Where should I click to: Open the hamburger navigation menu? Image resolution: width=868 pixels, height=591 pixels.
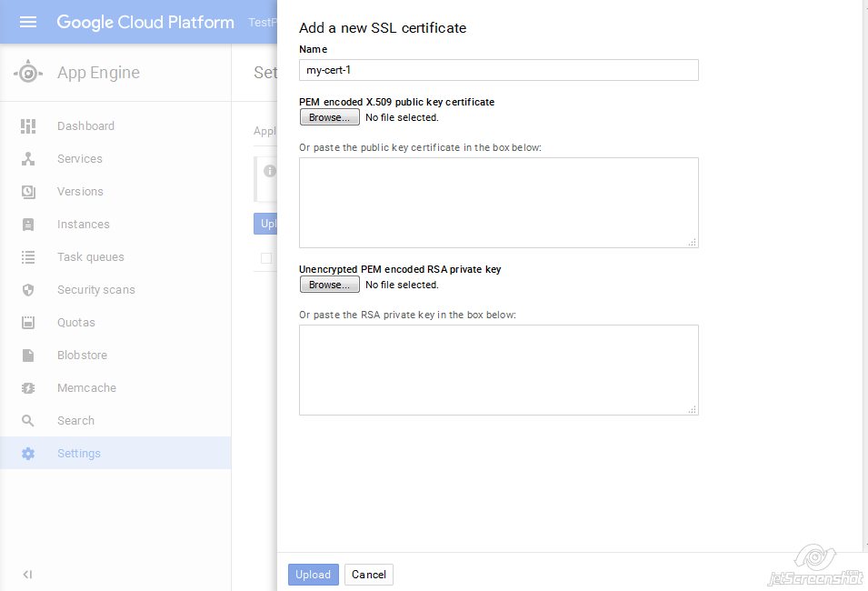coord(28,22)
